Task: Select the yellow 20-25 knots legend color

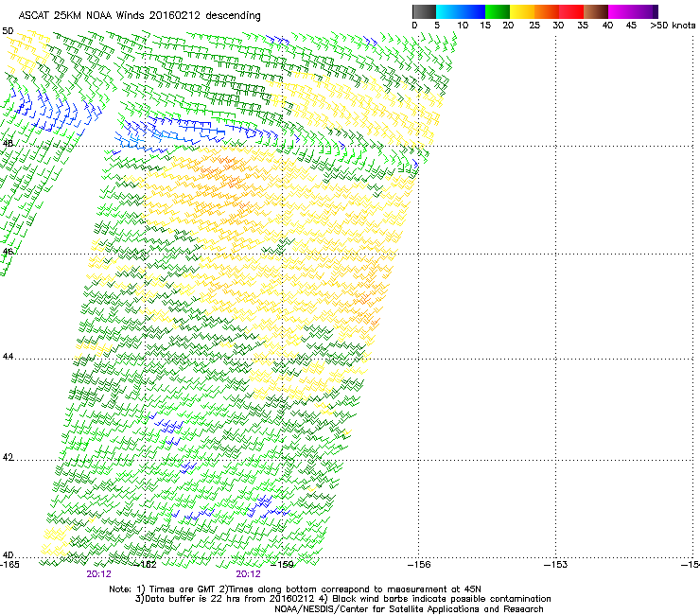Action: coord(522,11)
